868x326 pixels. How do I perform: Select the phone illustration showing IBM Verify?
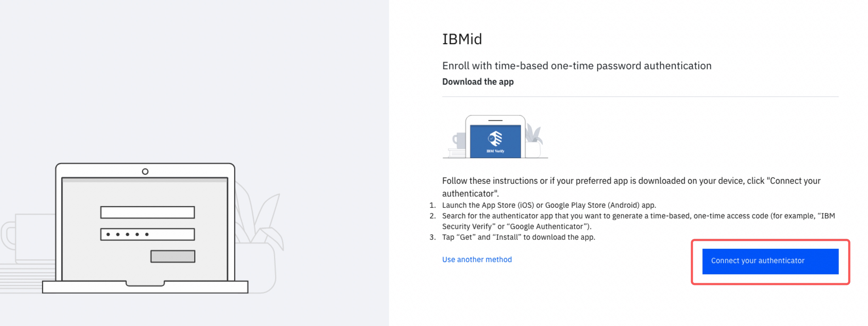pos(495,137)
